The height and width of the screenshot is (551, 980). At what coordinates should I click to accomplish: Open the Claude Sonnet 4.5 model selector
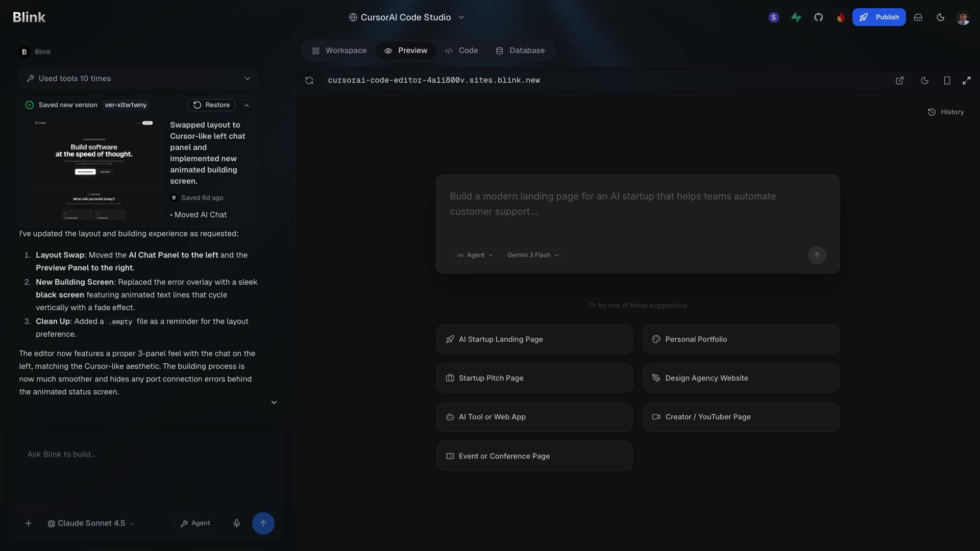click(91, 523)
